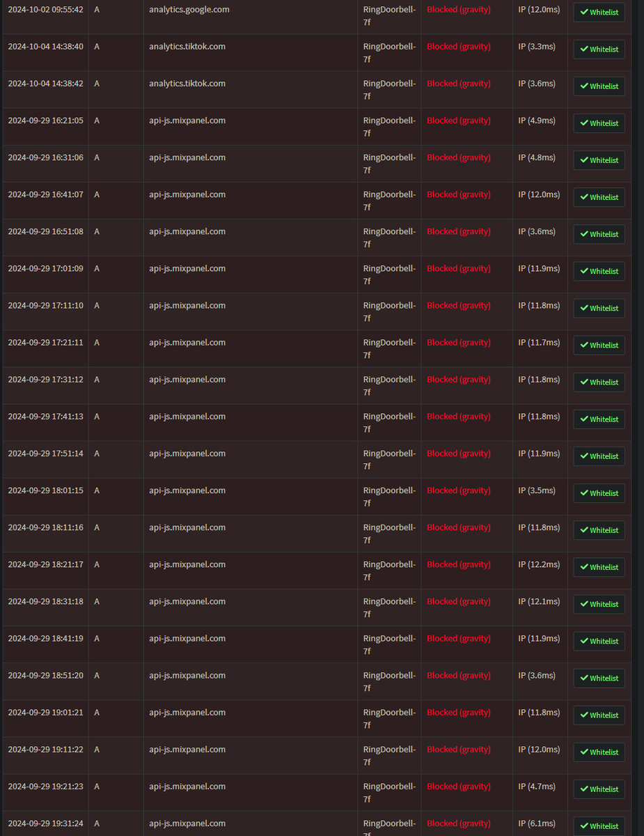The width and height of the screenshot is (644, 836).
Task: Select timestamp 2024-09-29 16:31:06
Action: coord(45,157)
